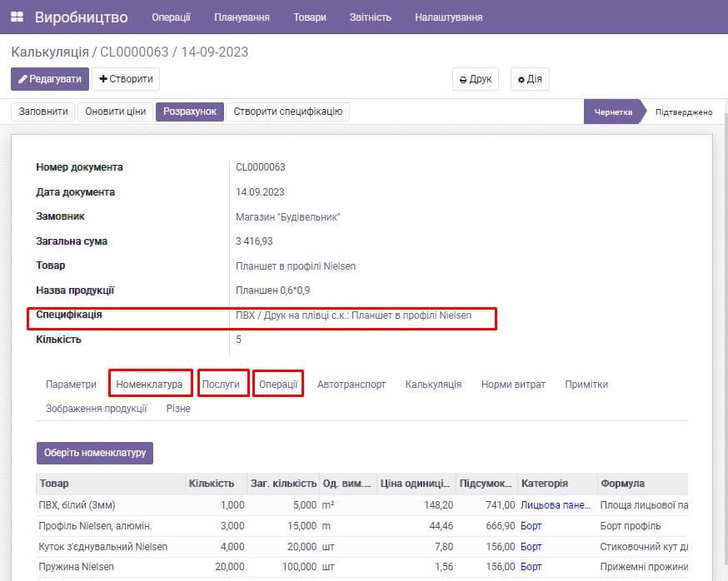Go to Виробництво module home
Image resolution: width=728 pixels, height=581 pixels.
pos(82,17)
